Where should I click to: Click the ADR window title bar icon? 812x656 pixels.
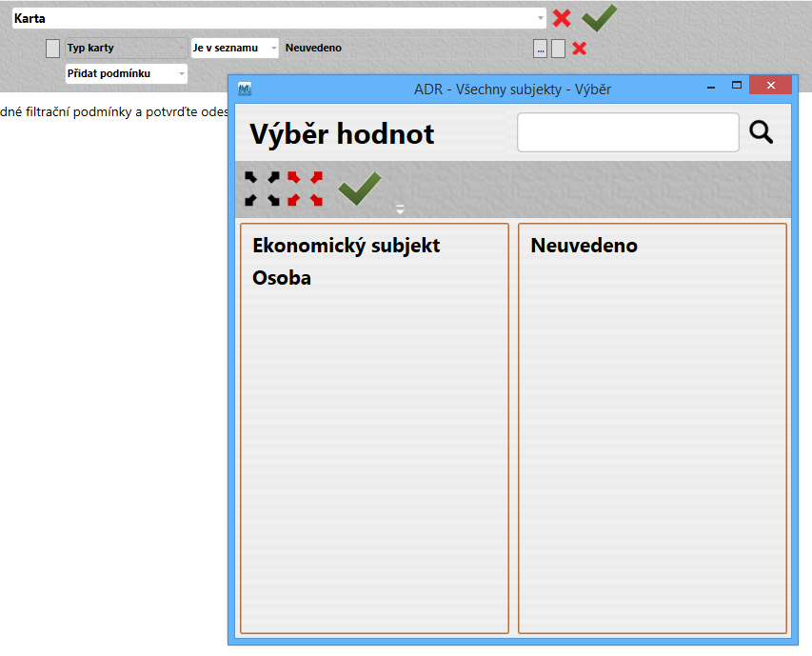[x=245, y=89]
